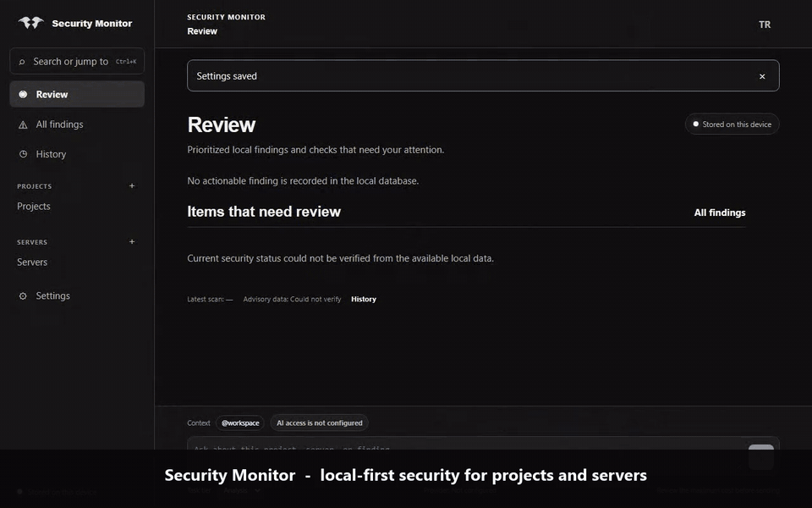The width and height of the screenshot is (812, 508).
Task: Focus the Search or jump to field
Action: tap(77, 61)
